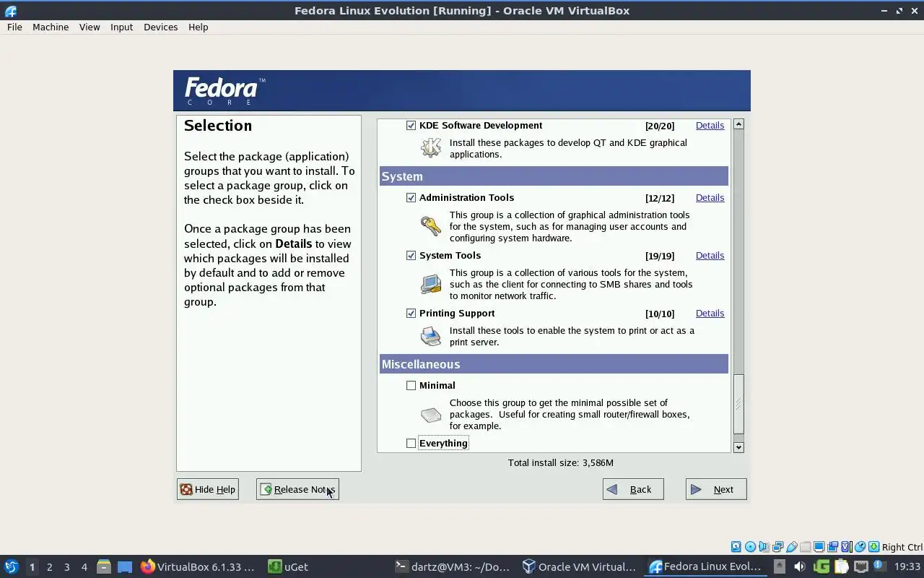The image size is (924, 578).
Task: Check the Minimal checkbox
Action: (x=411, y=386)
